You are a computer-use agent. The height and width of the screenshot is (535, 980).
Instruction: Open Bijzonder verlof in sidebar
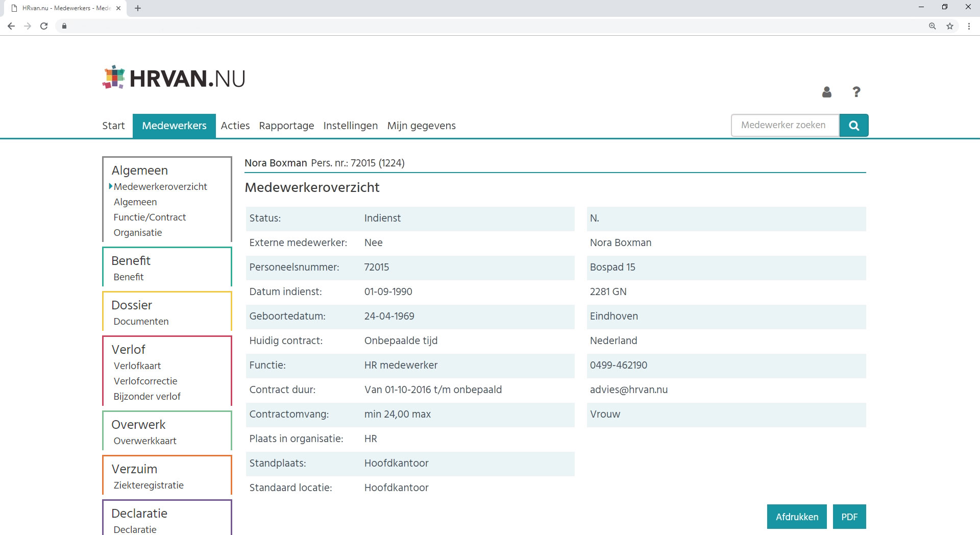[147, 397]
